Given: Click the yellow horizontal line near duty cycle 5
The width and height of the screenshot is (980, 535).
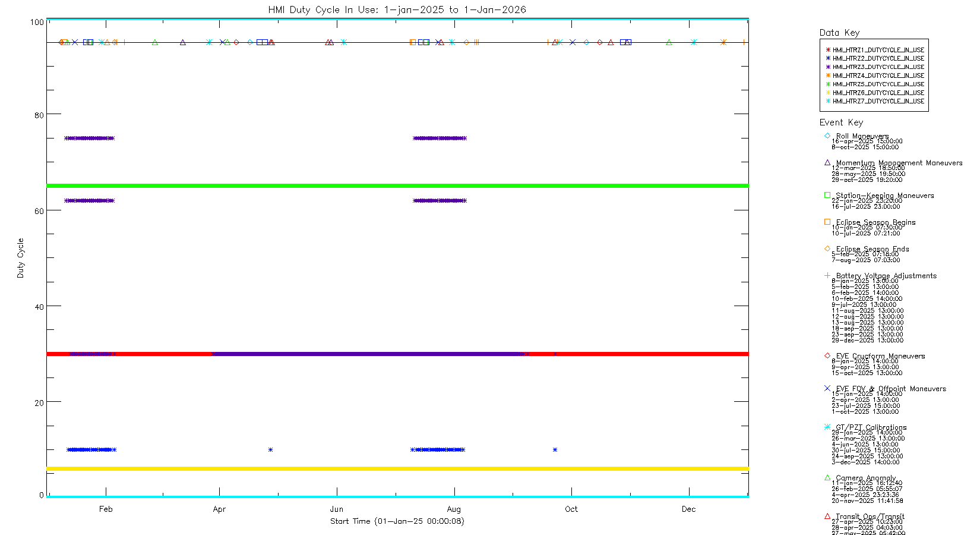Looking at the screenshot, I should pos(397,469).
